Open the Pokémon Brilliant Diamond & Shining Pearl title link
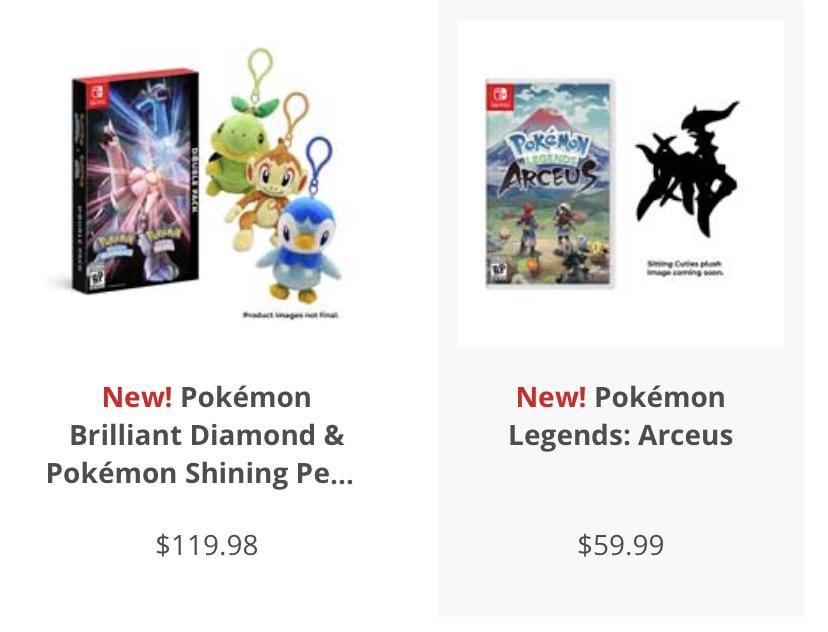Viewport: 828px width, 632px height. pos(206,435)
